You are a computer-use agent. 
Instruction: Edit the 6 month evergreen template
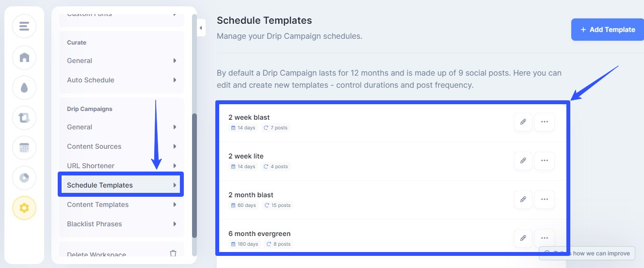(x=523, y=238)
